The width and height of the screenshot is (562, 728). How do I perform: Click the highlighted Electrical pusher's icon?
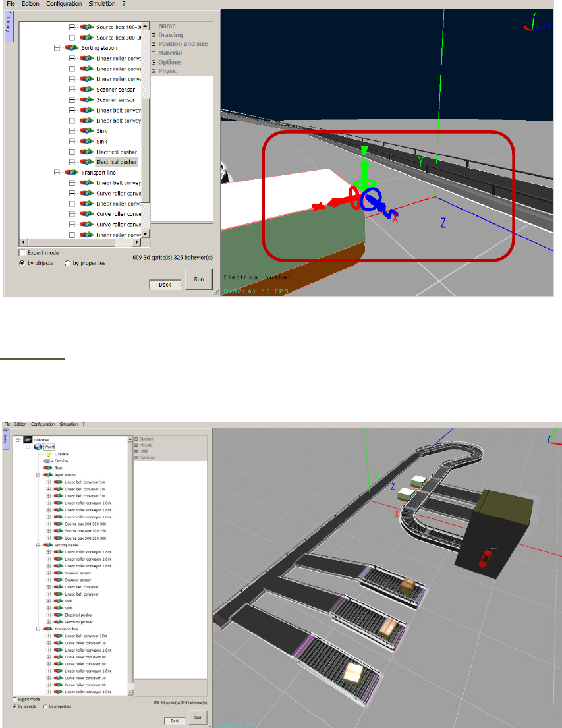[x=87, y=162]
